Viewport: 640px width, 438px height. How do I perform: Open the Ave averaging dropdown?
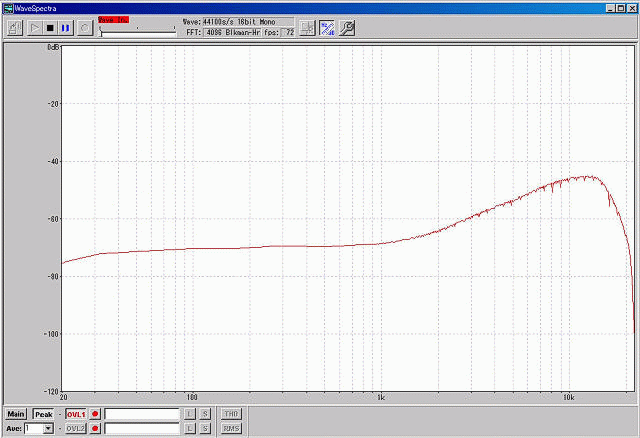pyautogui.click(x=47, y=429)
